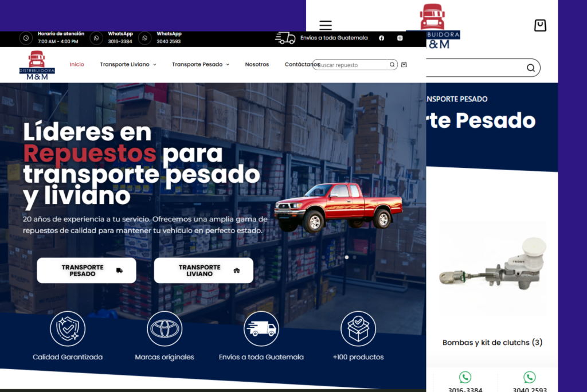The image size is (587, 392).
Task: Open the Nosotros page
Action: coord(257,65)
